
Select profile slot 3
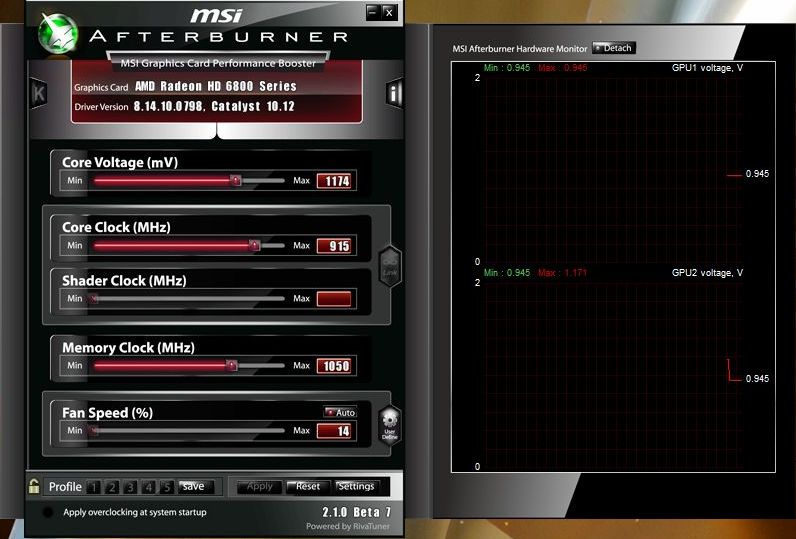point(130,487)
